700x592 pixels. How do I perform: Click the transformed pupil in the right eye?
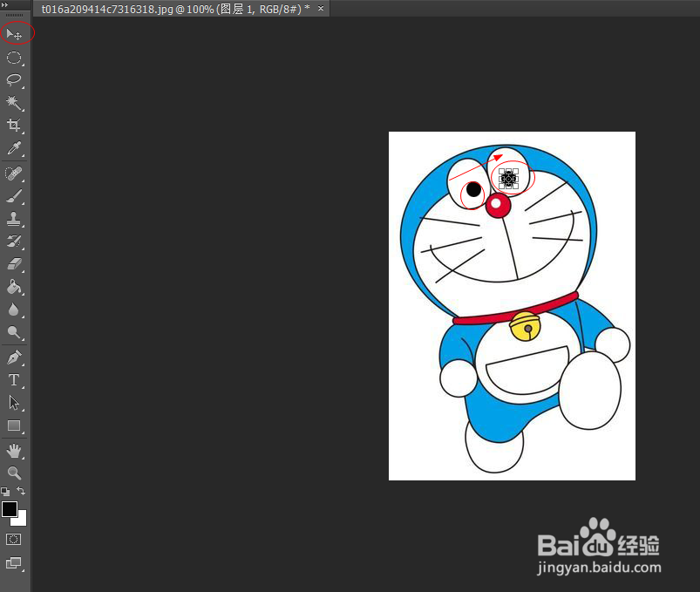[x=508, y=178]
